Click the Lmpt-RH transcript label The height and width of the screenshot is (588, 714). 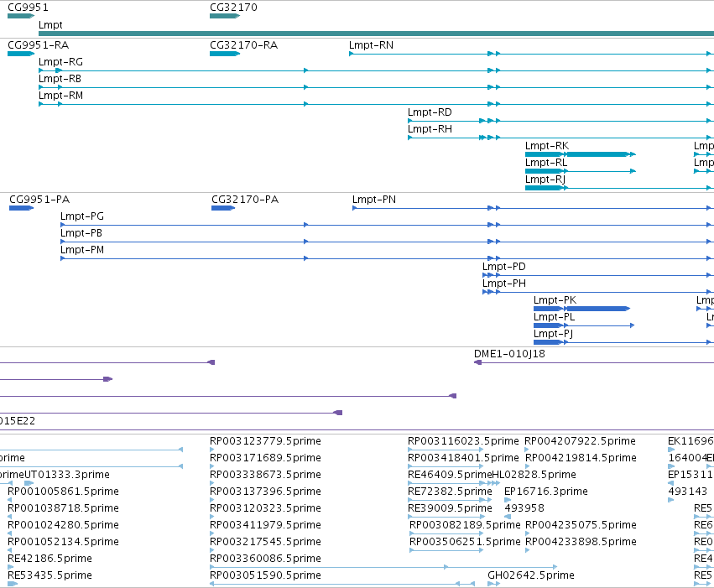(430, 129)
